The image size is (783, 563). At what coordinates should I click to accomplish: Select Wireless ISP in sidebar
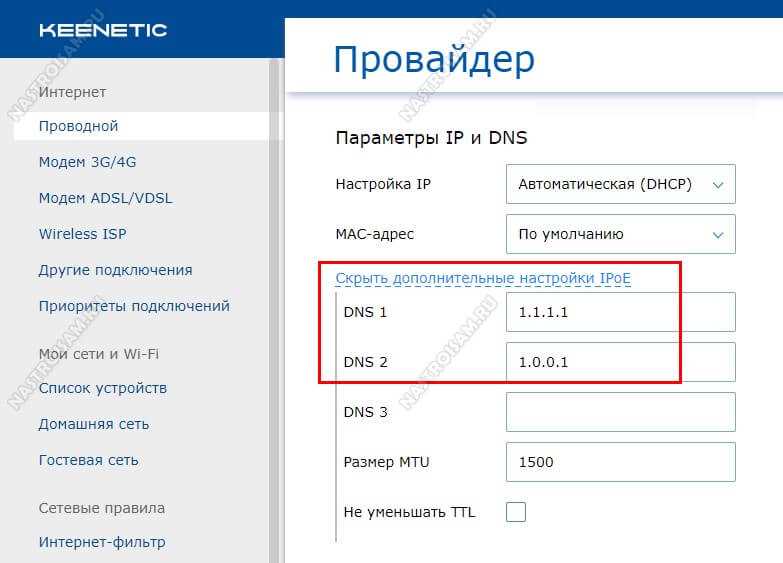pos(83,234)
